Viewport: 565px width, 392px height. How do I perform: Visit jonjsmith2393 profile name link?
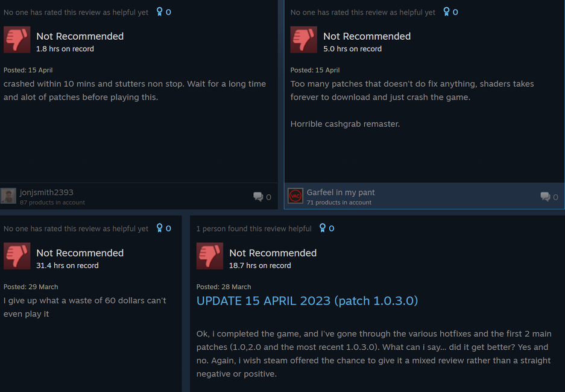[46, 192]
